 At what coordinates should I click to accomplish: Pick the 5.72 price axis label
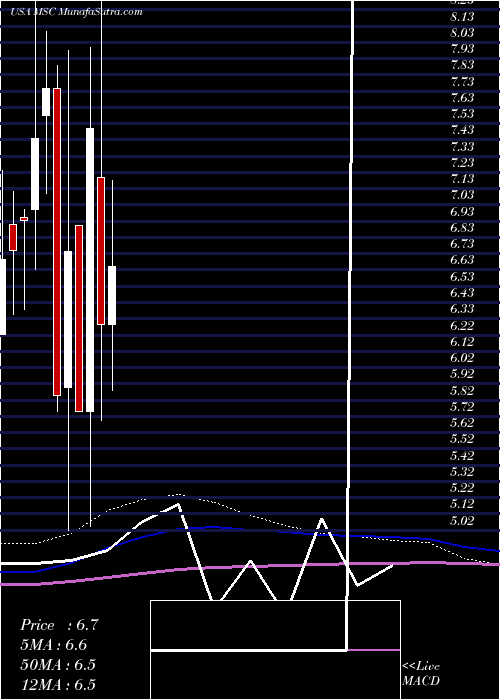click(463, 407)
